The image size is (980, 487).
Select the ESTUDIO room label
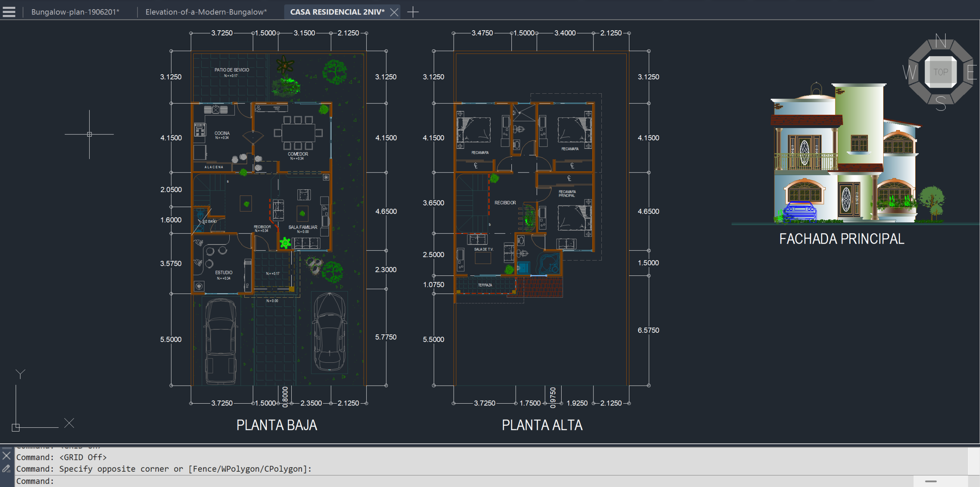(x=224, y=273)
